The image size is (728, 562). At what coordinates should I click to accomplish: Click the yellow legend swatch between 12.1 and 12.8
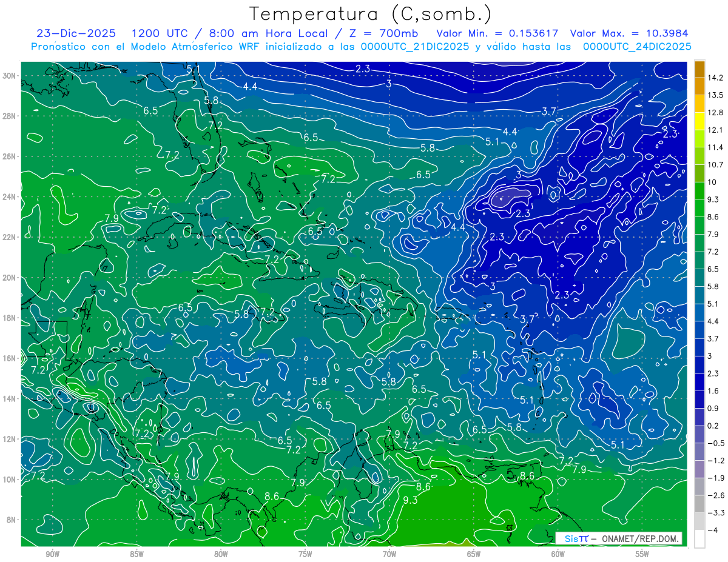[699, 121]
